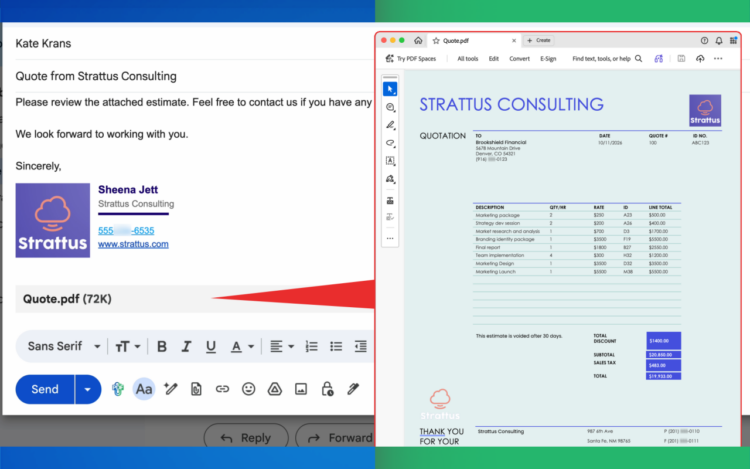750x469 pixels.
Task: Toggle bold formatting in email
Action: coord(162,347)
